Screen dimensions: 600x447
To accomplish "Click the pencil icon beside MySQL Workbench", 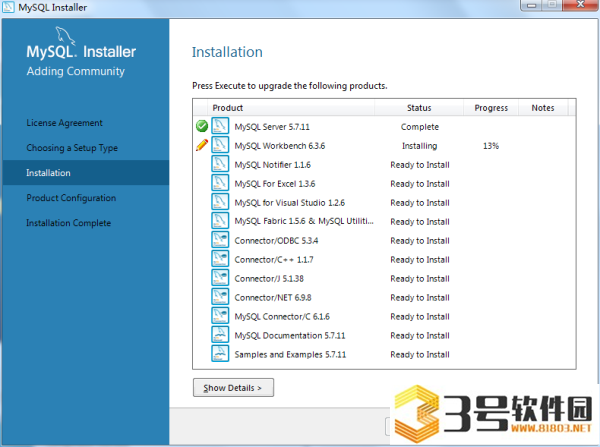I will (x=202, y=145).
